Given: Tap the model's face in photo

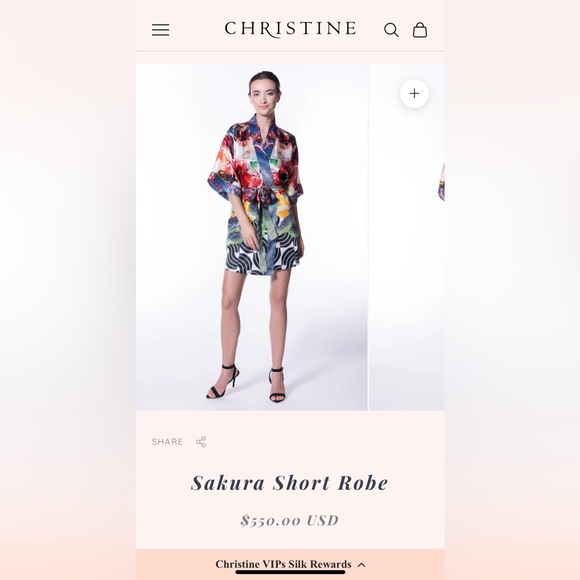Looking at the screenshot, I should 265,96.
